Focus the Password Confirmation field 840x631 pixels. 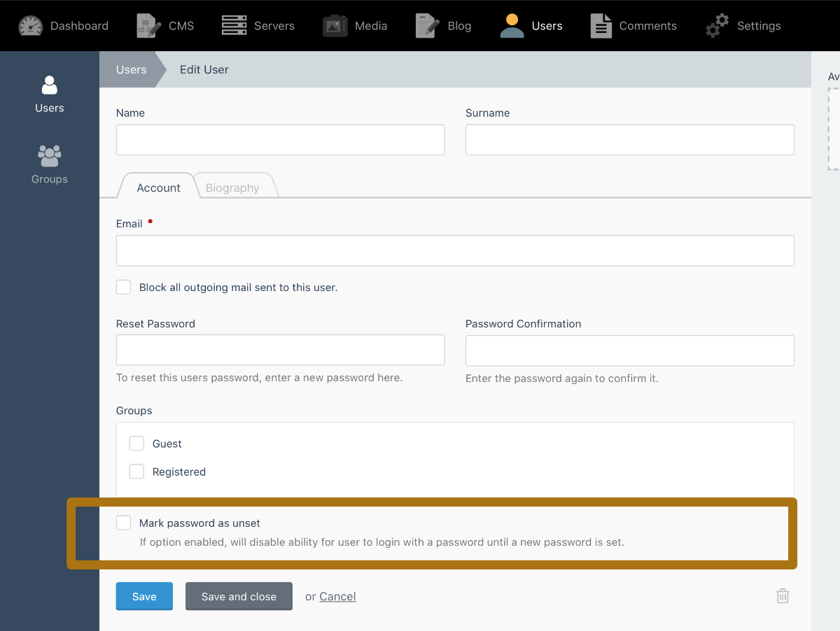pos(630,350)
